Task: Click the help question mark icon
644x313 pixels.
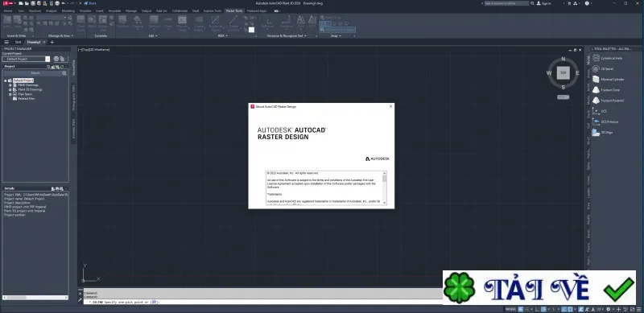Action: coord(588,3)
